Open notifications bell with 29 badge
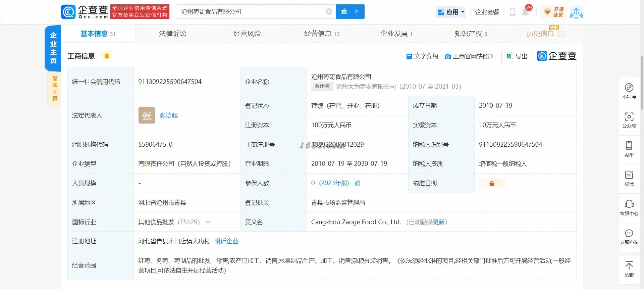This screenshot has width=644, height=289. tap(525, 12)
